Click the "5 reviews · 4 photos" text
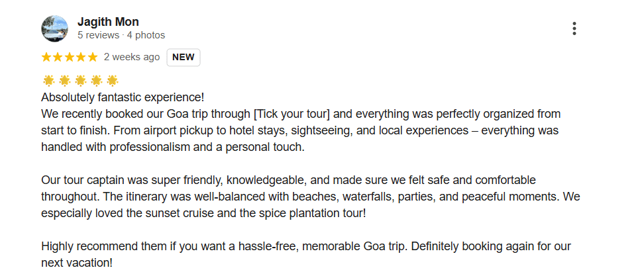644x278 pixels. (121, 35)
